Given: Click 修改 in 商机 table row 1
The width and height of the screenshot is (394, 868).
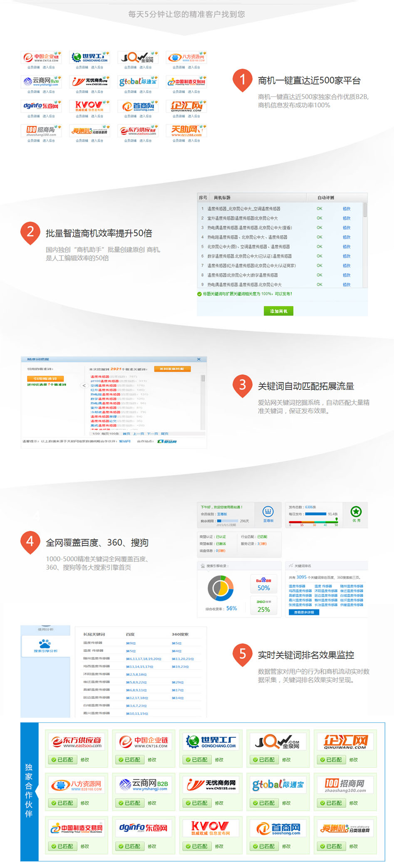Looking at the screenshot, I should (x=347, y=209).
